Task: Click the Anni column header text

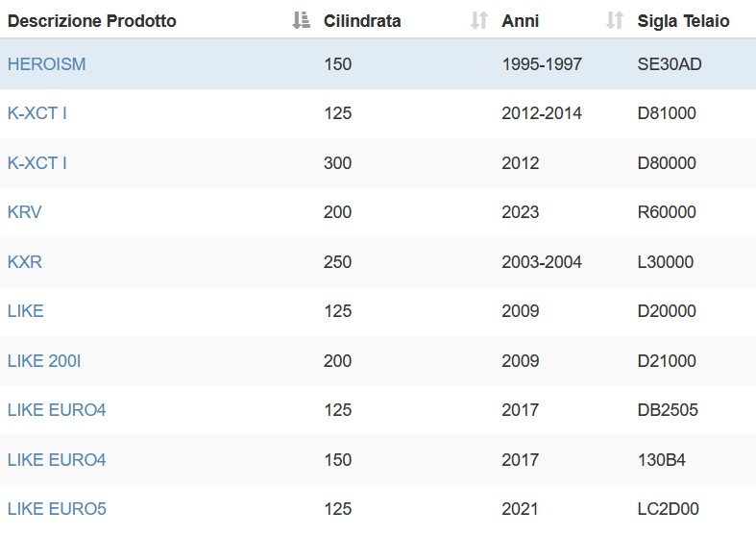Action: coord(521,21)
